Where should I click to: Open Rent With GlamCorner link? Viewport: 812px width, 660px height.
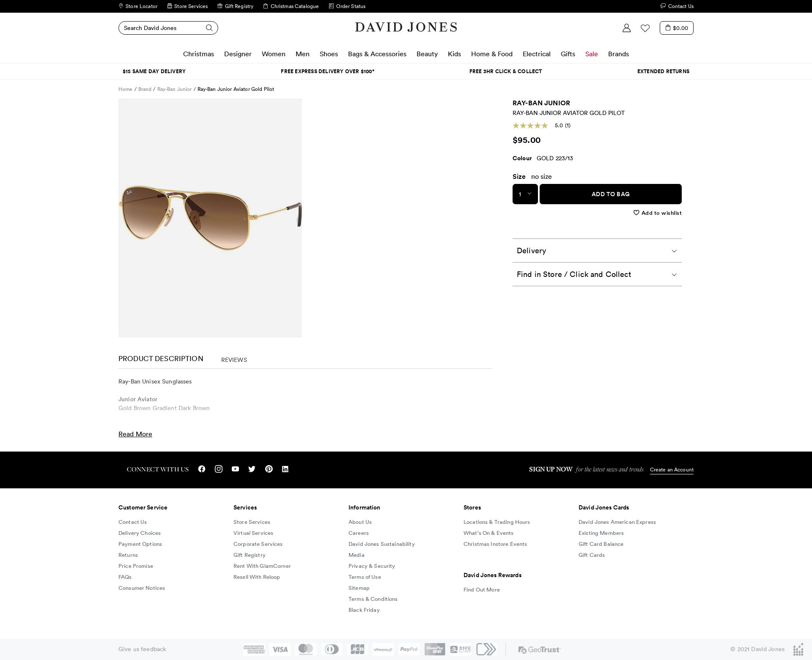[x=262, y=566]
